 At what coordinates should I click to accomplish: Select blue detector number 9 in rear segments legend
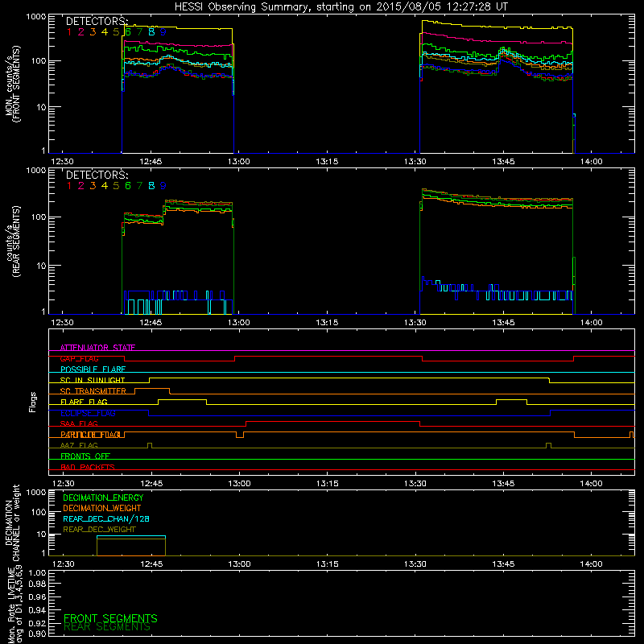tap(163, 186)
